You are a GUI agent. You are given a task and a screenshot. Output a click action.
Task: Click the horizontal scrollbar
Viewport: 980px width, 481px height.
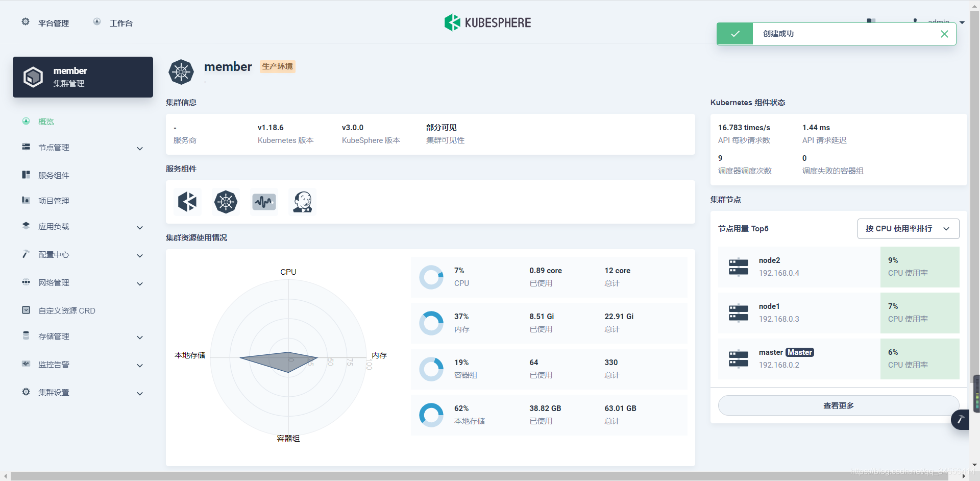point(479,476)
